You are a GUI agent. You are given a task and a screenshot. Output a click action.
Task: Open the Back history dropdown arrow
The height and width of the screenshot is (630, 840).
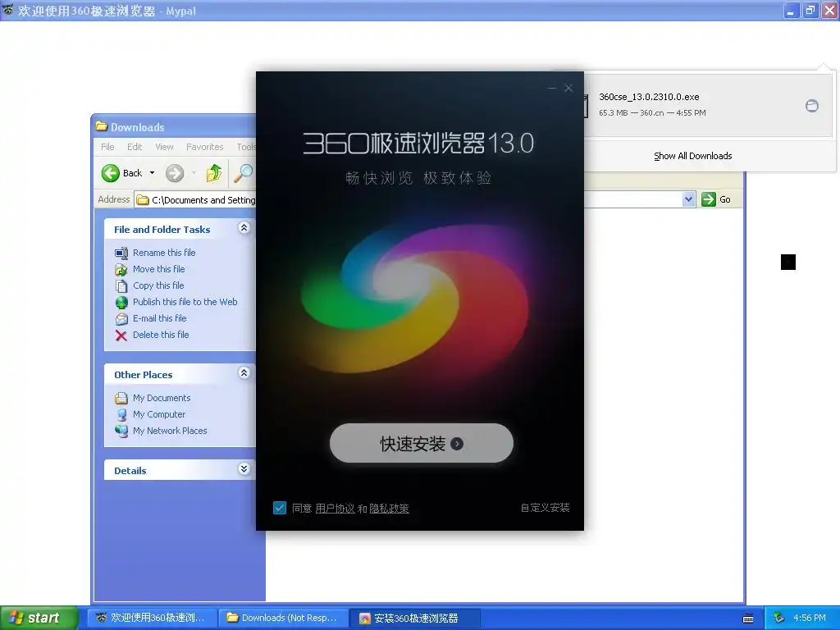(x=152, y=173)
